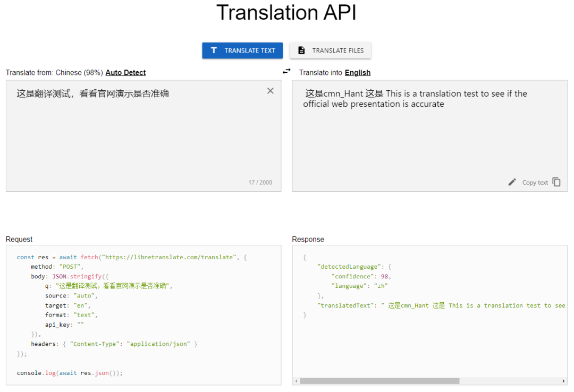This screenshot has width=574, height=392.
Task: Switch to the Translate Text tab
Action: click(242, 50)
